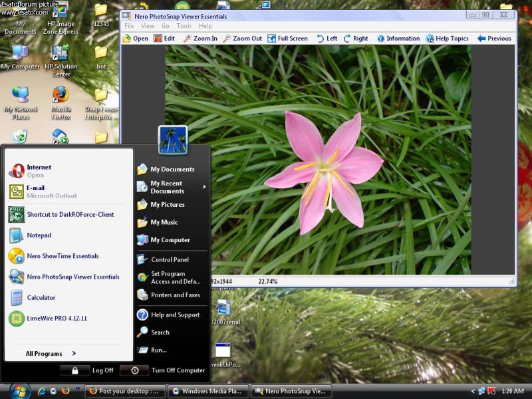This screenshot has height=399, width=532.
Task: Click the Windows Start orb
Action: 20,391
